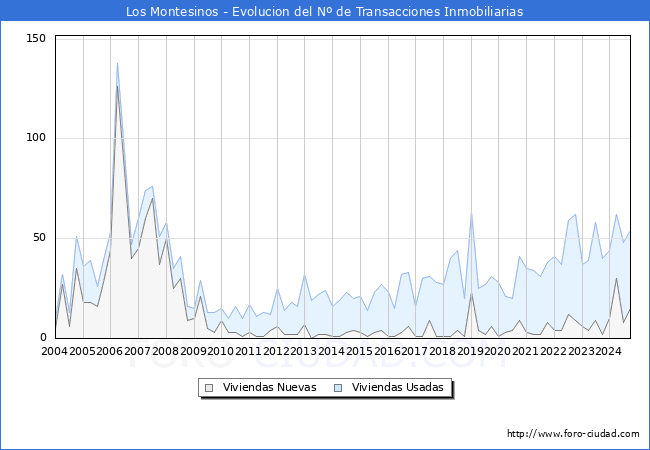The image size is (650, 450).
Task: Click the 2006 peak of the new-homes line
Action: 117,86
